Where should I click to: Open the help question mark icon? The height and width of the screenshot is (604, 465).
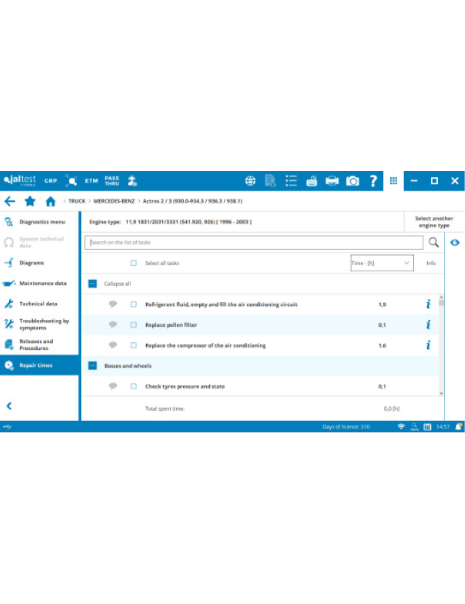pyautogui.click(x=373, y=181)
